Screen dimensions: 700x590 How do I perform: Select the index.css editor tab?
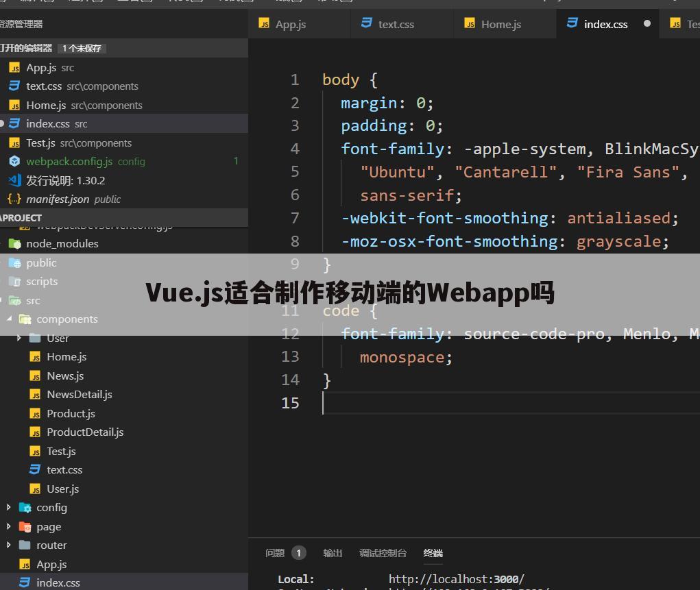coord(607,24)
